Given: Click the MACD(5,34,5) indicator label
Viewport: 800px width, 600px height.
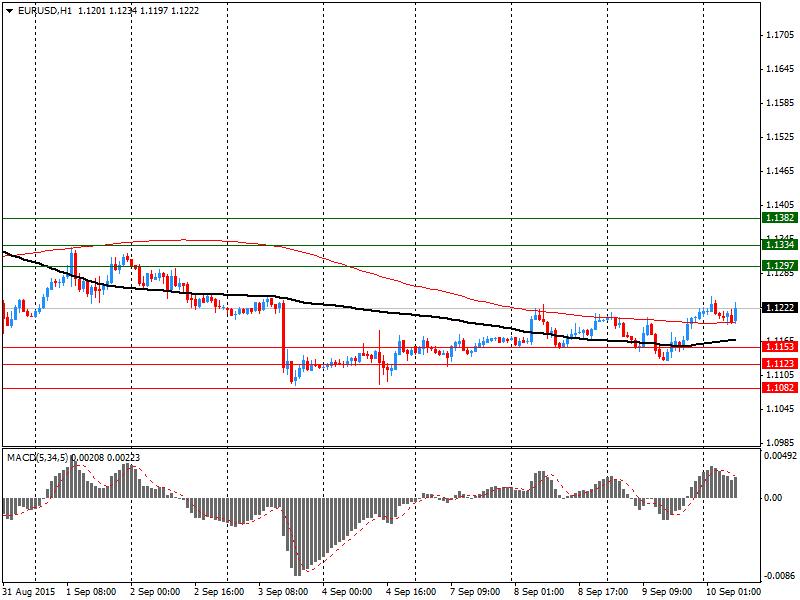Looking at the screenshot, I should (x=37, y=458).
